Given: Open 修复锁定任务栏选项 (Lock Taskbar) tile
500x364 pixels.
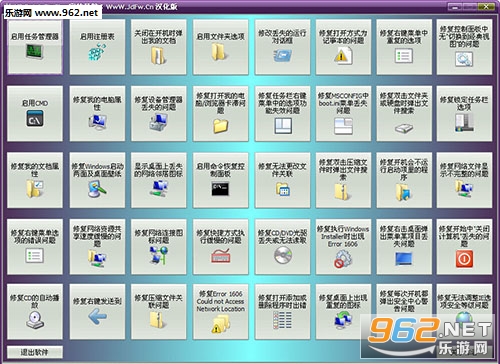Looking at the screenshot, I should tap(464, 114).
